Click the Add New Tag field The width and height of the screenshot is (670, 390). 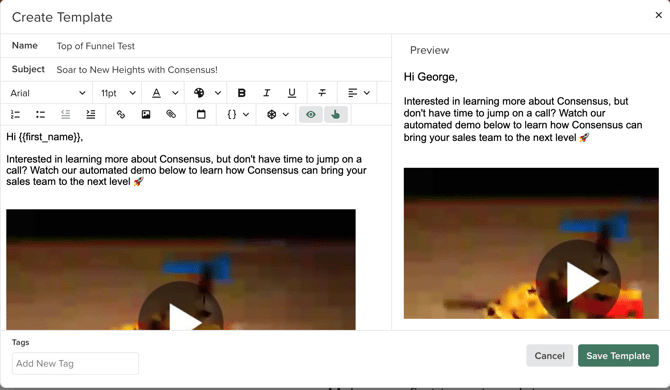tap(75, 364)
